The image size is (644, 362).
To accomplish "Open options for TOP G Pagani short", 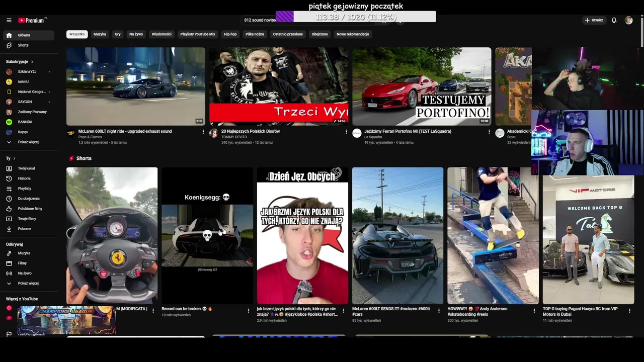I will [629, 311].
